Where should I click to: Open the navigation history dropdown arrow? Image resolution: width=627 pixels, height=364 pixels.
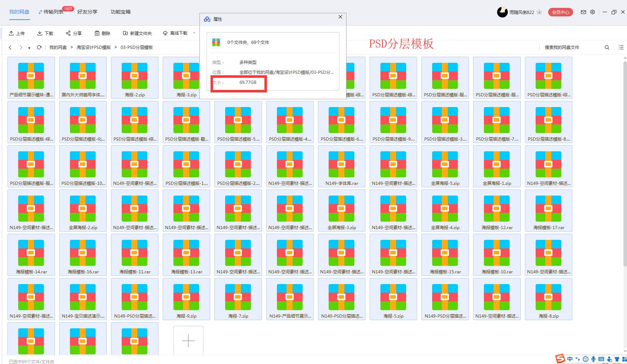29,48
